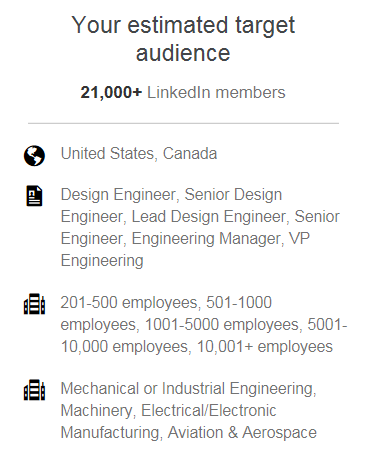Click the "Lead Design Engineer" job title
This screenshot has width=379, height=457.
point(209,217)
